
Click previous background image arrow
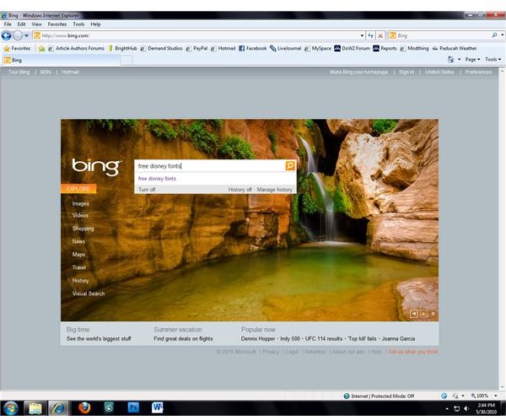pyautogui.click(x=414, y=314)
